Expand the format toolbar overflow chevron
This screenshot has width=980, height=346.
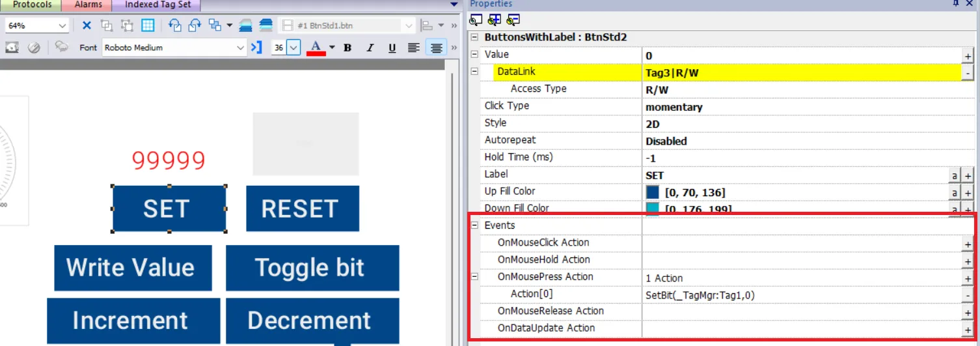coord(454,48)
